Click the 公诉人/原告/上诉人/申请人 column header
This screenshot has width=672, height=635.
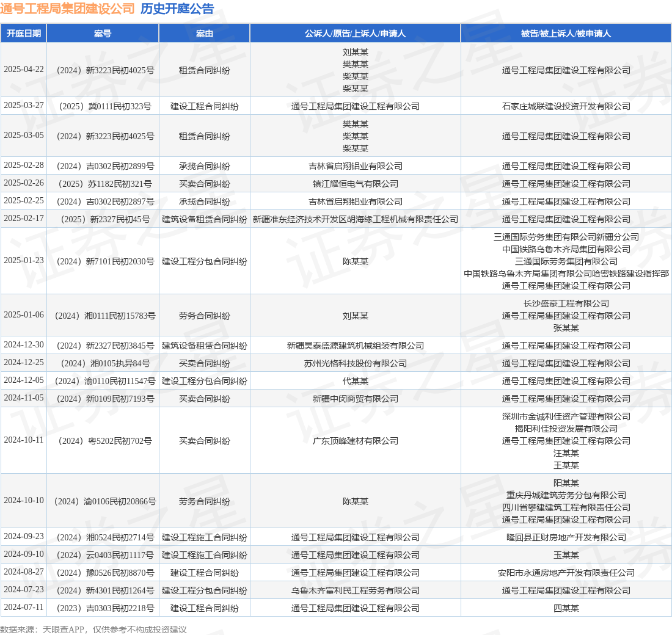[356, 34]
